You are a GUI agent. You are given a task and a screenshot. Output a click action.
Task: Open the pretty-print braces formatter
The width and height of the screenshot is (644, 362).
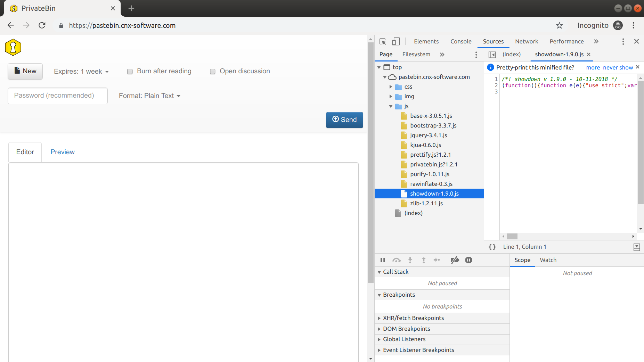492,247
